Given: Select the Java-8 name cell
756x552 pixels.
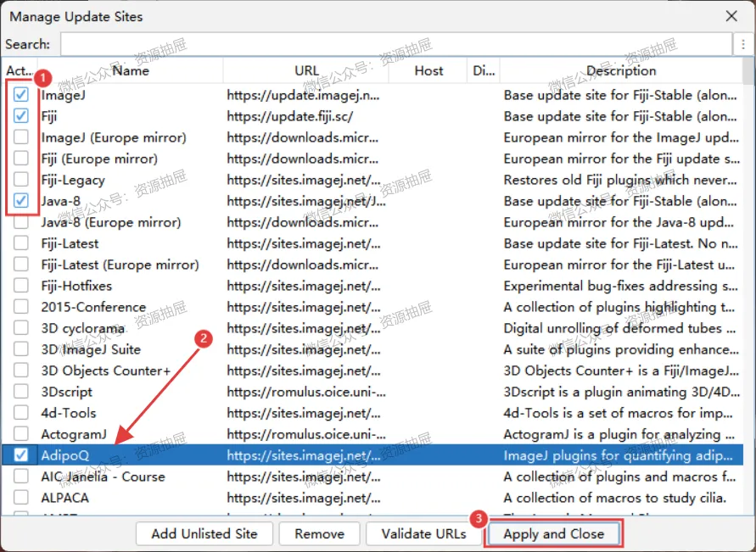Looking at the screenshot, I should coord(130,201).
